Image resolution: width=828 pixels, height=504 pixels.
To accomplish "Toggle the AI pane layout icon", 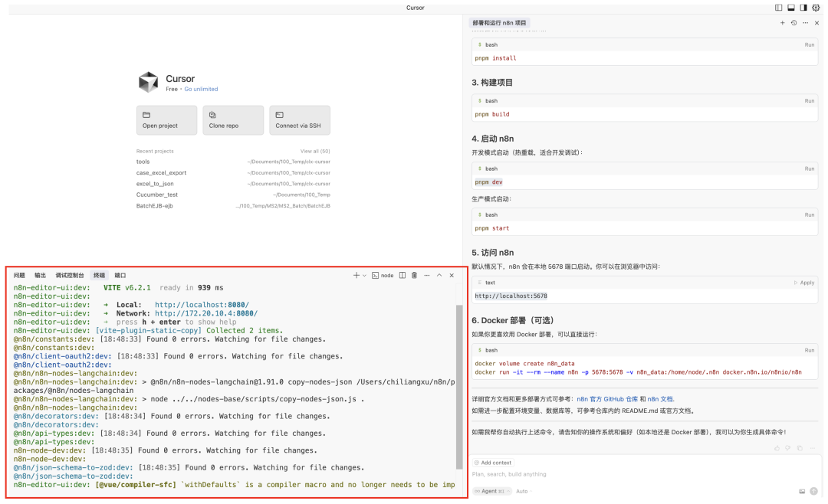I will click(x=803, y=8).
